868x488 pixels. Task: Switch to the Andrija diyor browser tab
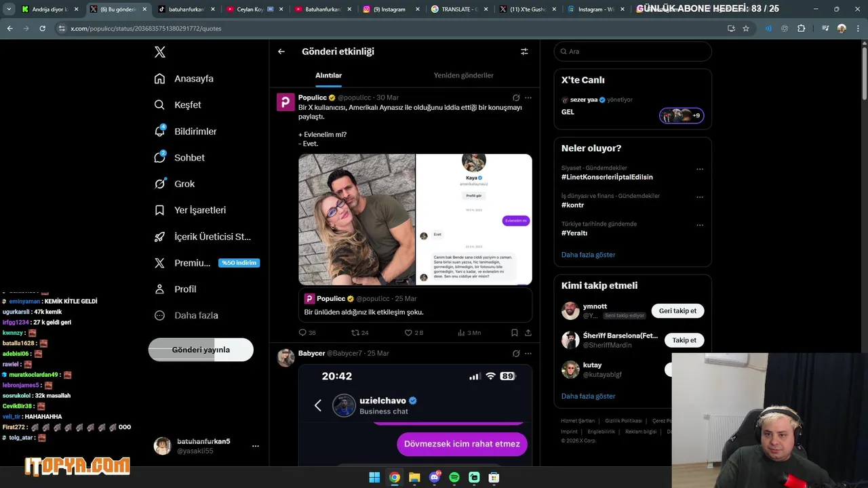click(50, 9)
